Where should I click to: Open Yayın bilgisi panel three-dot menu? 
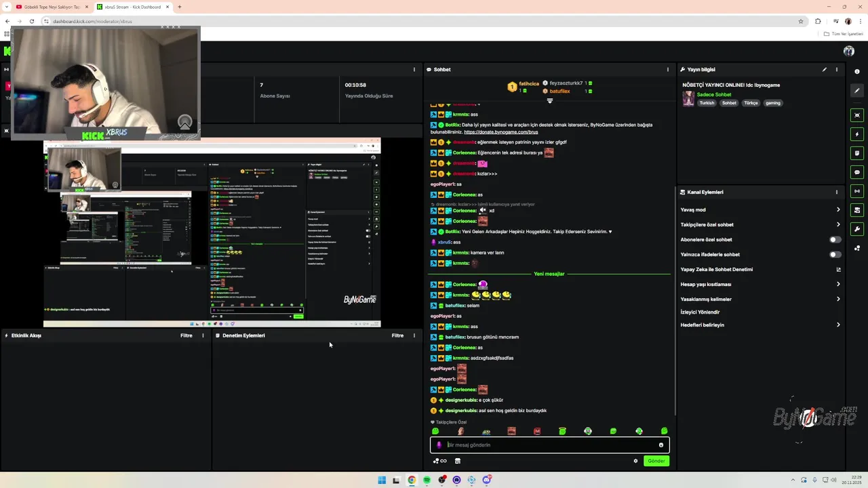[837, 69]
